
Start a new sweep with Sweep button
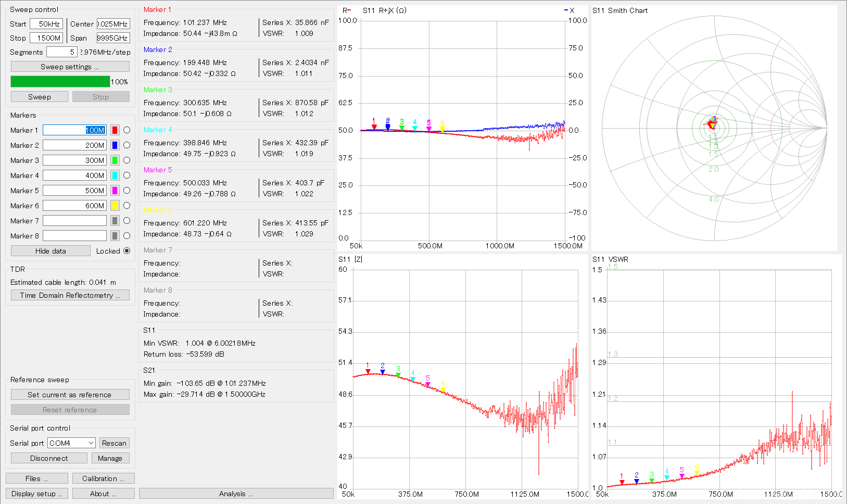coord(40,97)
